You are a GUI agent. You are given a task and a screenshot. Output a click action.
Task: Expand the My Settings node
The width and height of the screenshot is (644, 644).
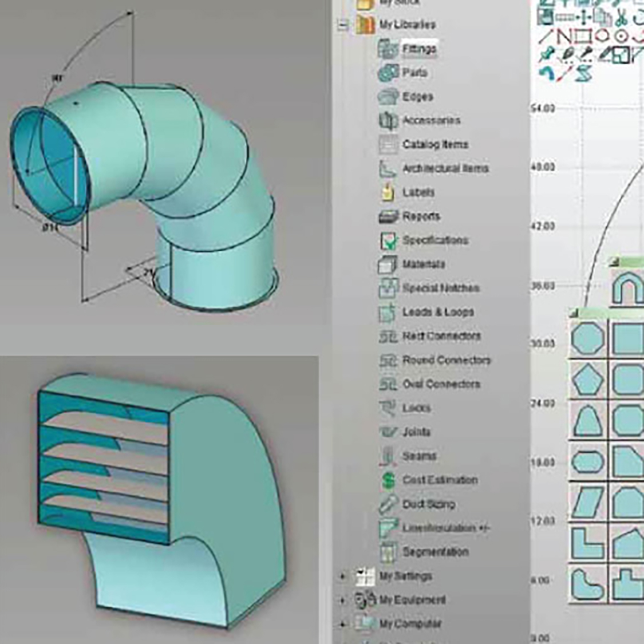pos(342,576)
